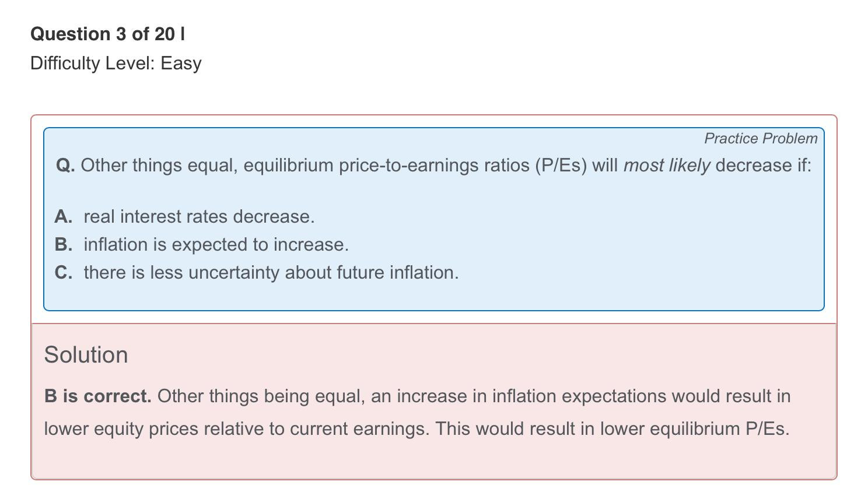
Task: Click the question text starting with Q.
Action: tap(433, 165)
